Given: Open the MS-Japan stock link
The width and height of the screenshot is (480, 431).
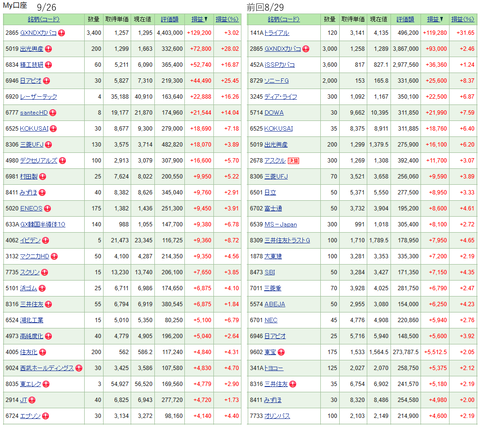Looking at the screenshot, I should click(x=281, y=225).
